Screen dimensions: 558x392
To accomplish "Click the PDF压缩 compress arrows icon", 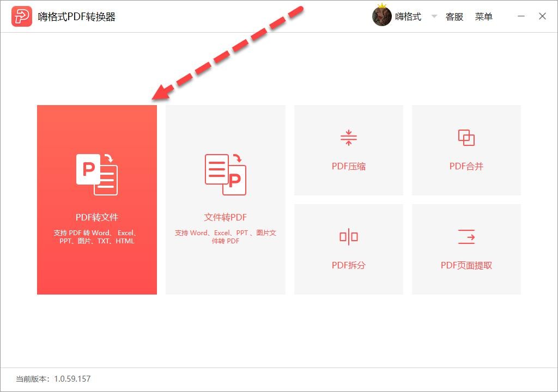I will coord(349,138).
